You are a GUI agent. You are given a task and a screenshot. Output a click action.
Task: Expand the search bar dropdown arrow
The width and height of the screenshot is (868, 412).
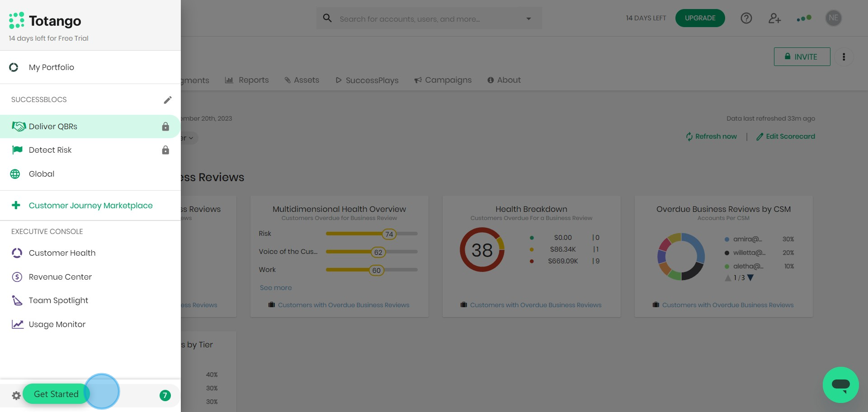(528, 19)
